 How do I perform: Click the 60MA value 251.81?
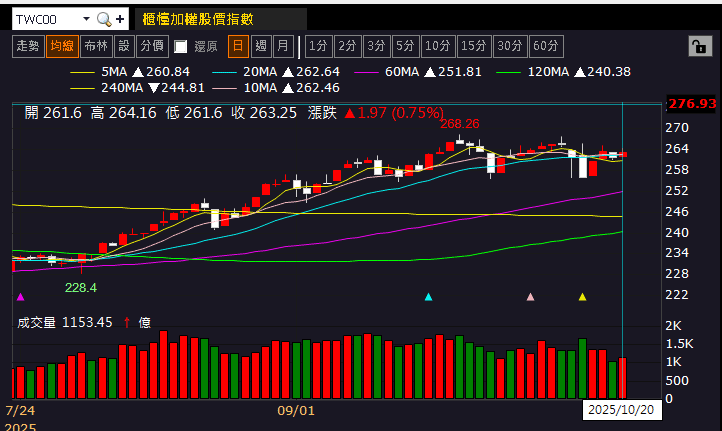[460, 72]
